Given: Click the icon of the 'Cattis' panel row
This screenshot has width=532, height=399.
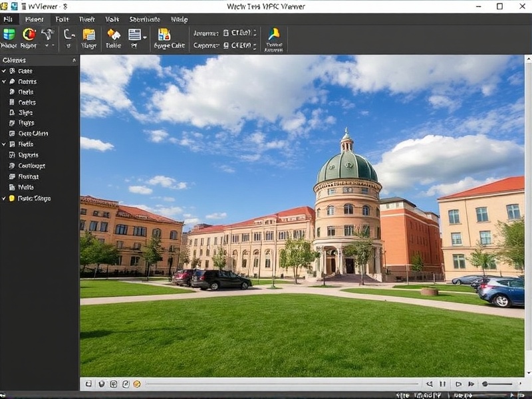Looking at the screenshot, I should 12,102.
